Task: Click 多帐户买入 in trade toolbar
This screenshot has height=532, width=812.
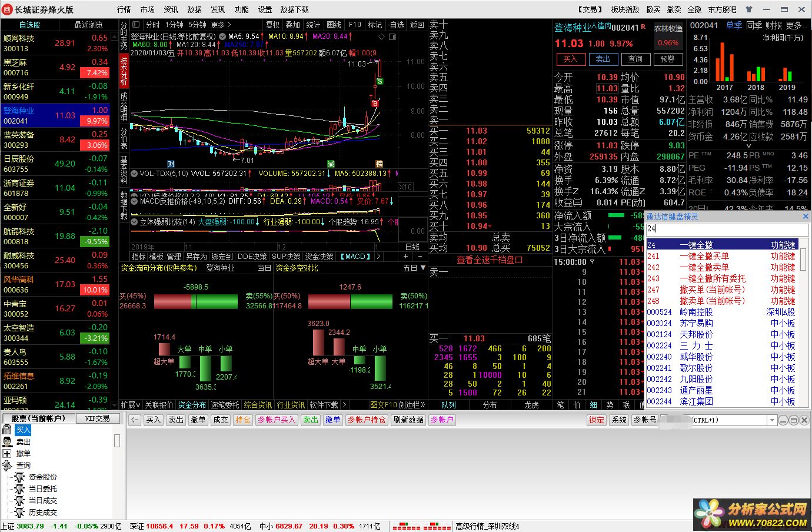Action: [277, 420]
